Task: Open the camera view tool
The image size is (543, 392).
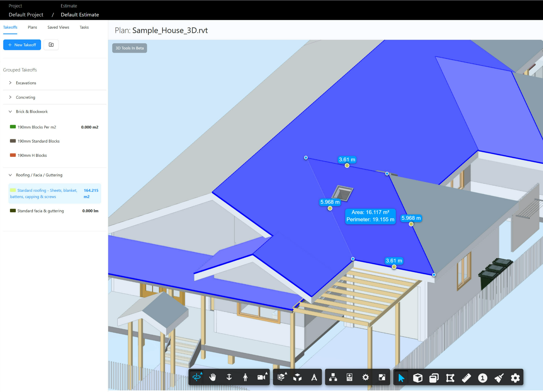Action: click(x=261, y=377)
